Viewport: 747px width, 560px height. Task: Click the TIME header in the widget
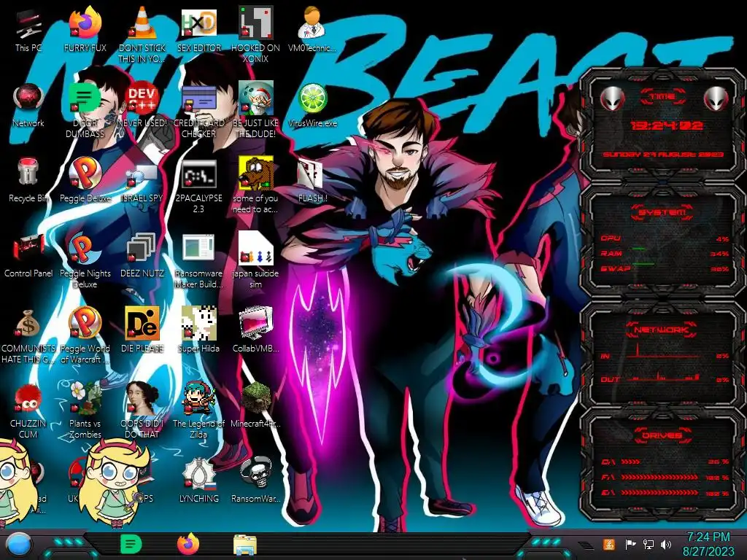(x=662, y=97)
